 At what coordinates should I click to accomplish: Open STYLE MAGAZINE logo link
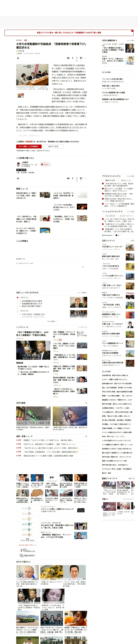28,540
